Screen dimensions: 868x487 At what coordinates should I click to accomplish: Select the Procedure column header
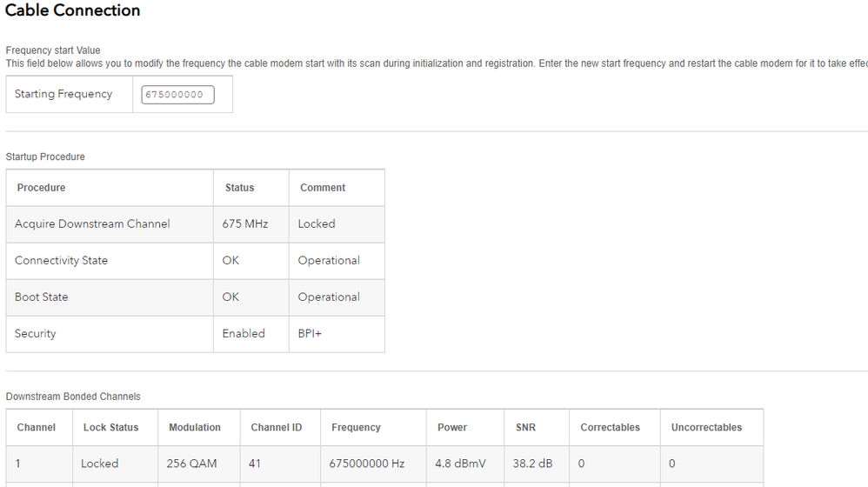pyautogui.click(x=41, y=188)
